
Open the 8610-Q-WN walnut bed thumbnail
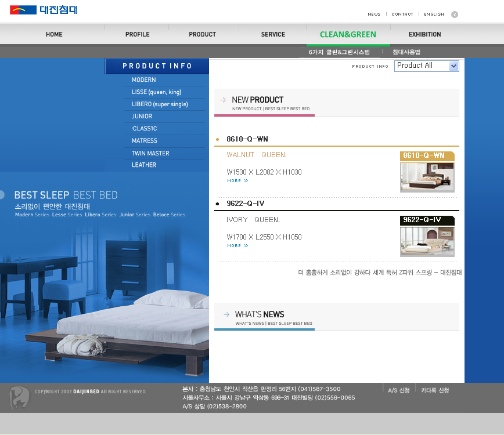point(427,177)
